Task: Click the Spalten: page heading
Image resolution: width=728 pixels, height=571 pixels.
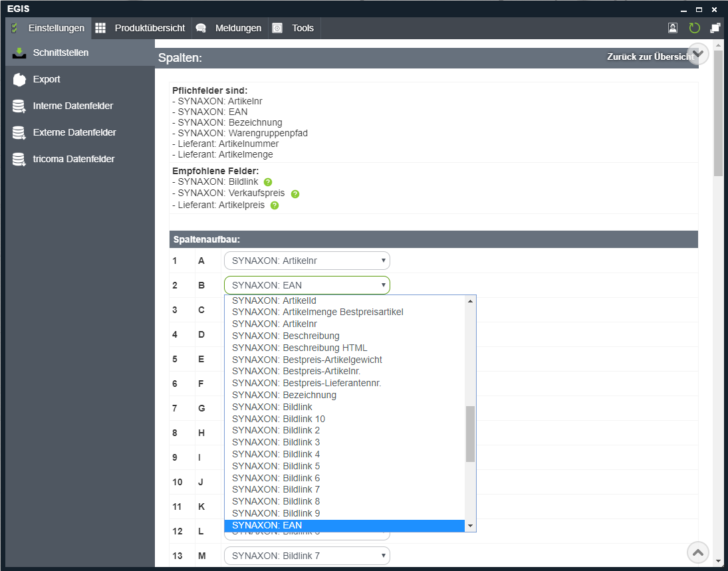Action: (x=180, y=58)
